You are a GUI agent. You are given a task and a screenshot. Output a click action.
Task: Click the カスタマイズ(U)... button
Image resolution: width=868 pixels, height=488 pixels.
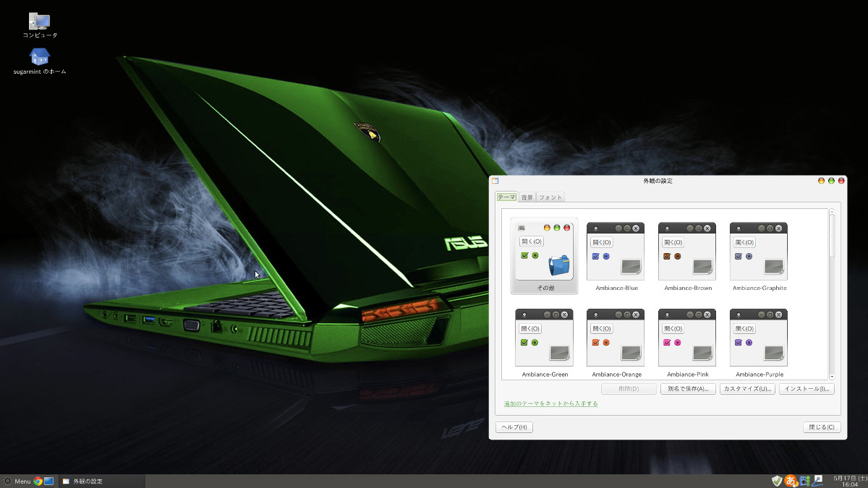(x=747, y=389)
